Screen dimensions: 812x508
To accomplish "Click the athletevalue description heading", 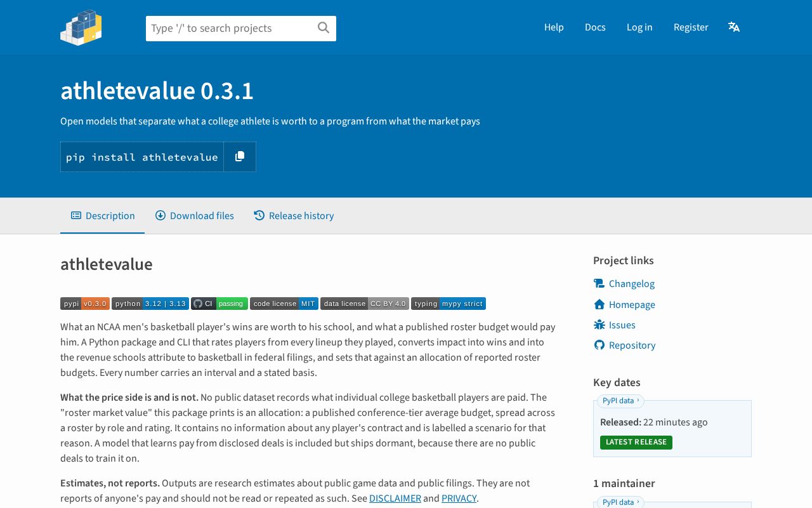I will pyautogui.click(x=107, y=264).
